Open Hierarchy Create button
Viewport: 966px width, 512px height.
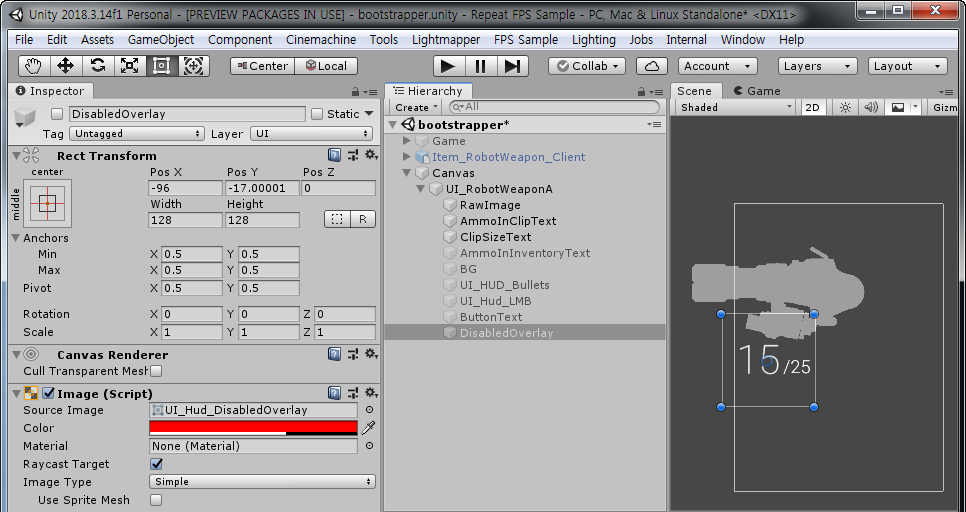(416, 107)
